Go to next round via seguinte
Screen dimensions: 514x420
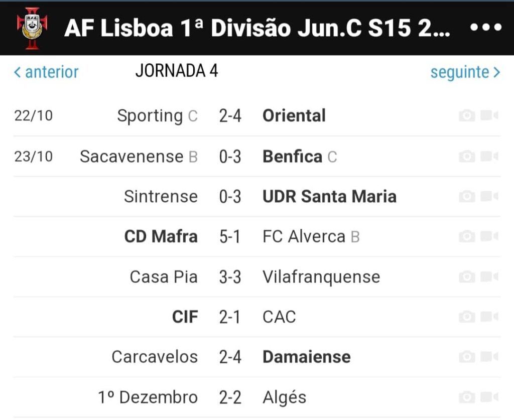[465, 72]
